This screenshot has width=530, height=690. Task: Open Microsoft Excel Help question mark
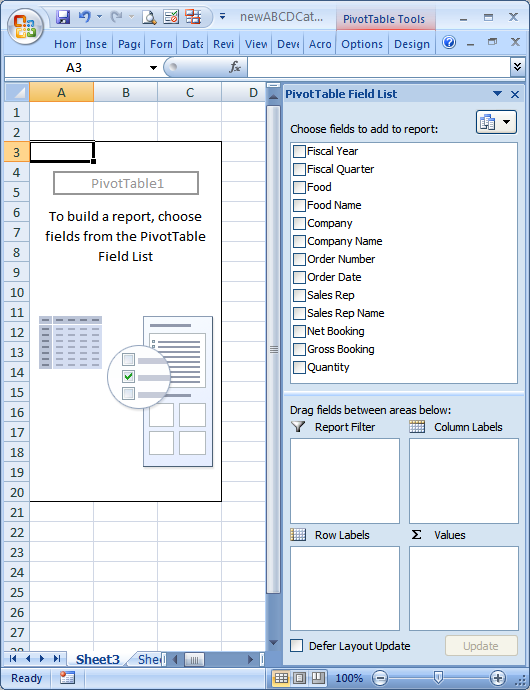pyautogui.click(x=449, y=43)
